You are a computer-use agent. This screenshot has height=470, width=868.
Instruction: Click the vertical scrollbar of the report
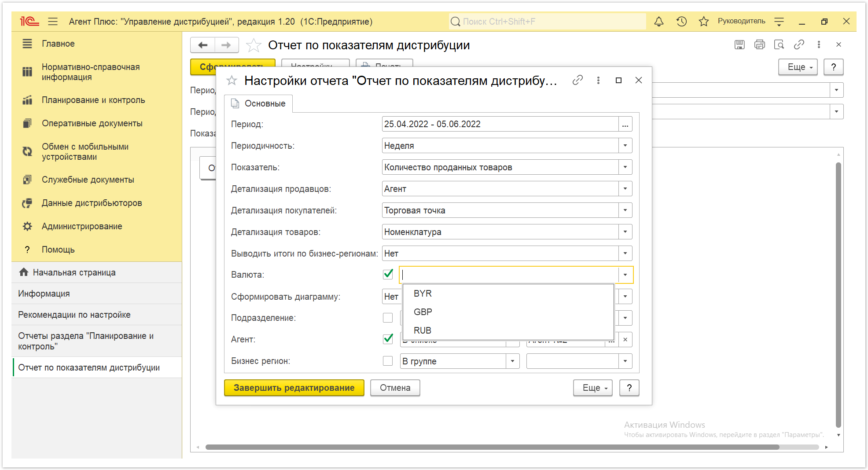839,295
